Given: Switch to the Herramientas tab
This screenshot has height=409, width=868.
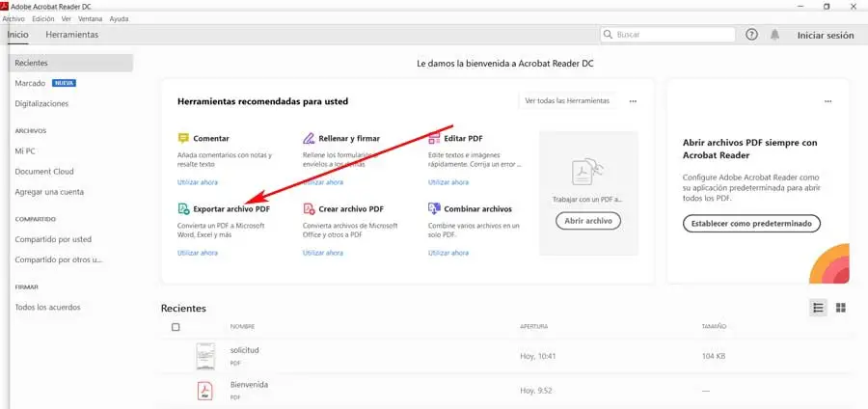Looking at the screenshot, I should [72, 35].
